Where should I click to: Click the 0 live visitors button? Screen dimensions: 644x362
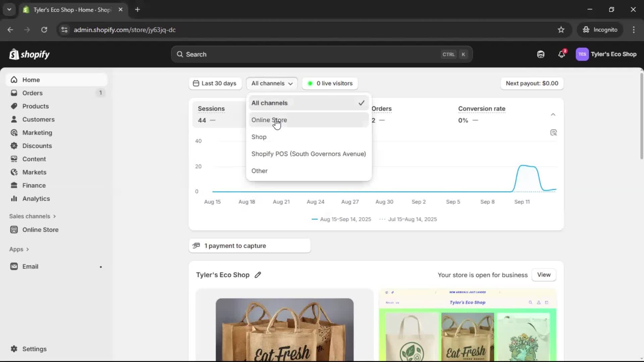tap(330, 83)
